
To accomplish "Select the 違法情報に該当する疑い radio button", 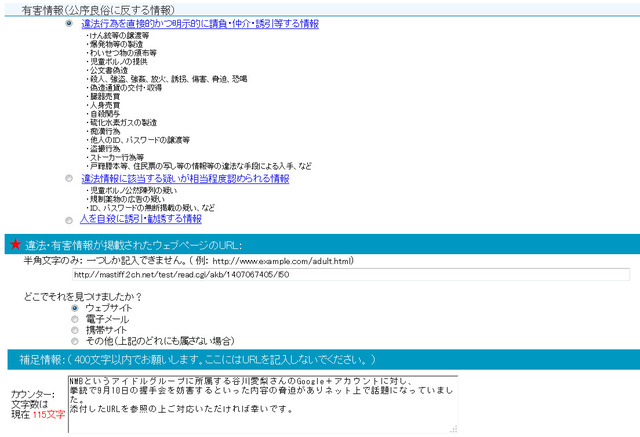I will tap(69, 178).
